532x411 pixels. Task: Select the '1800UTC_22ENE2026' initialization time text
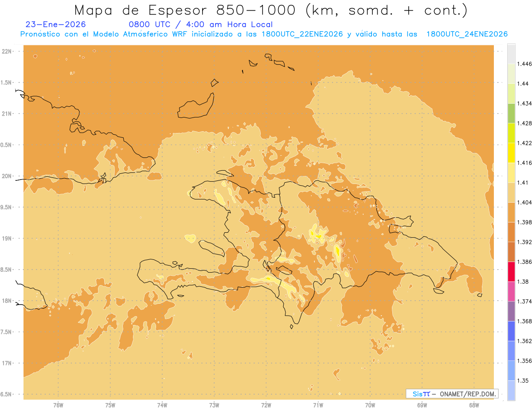pos(303,34)
